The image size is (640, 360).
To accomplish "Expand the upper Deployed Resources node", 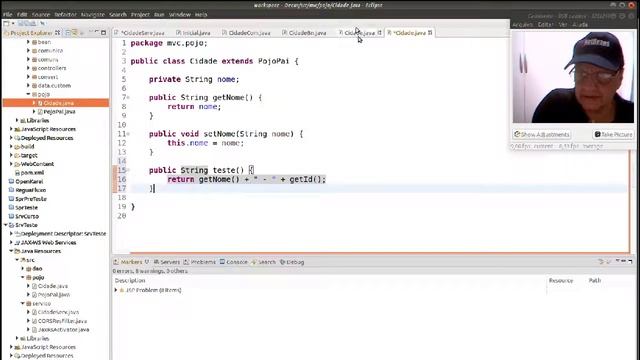I will 11,138.
